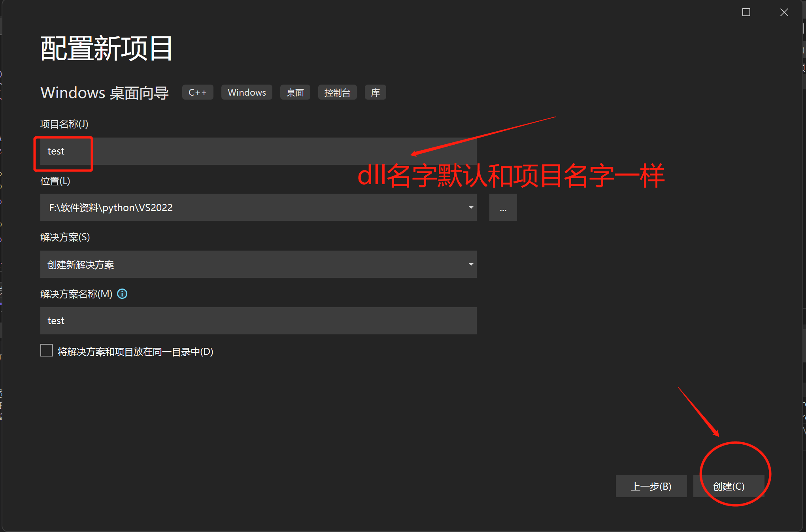Click the C++ project tag
The width and height of the screenshot is (806, 532).
197,92
